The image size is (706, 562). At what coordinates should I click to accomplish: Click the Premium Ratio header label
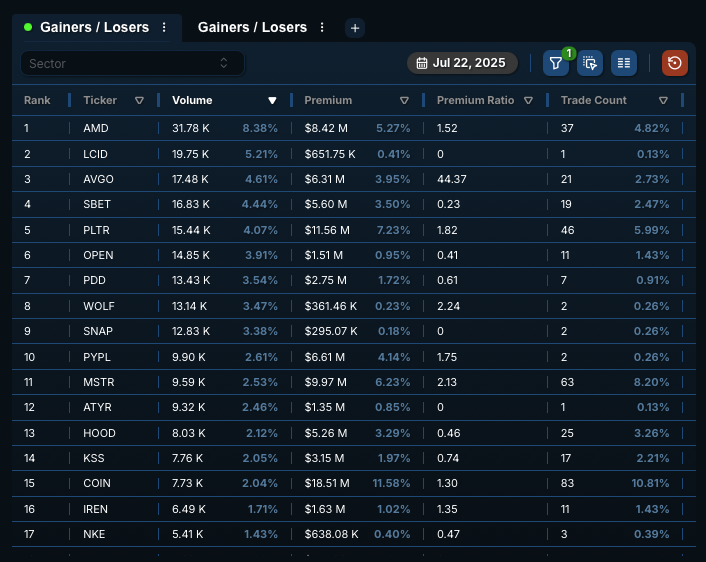(x=475, y=100)
